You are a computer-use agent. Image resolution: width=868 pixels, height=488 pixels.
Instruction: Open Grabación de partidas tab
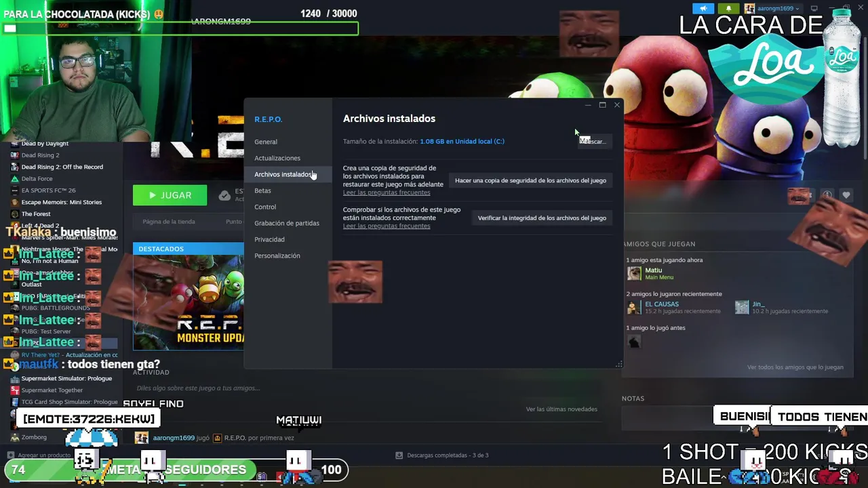click(287, 223)
